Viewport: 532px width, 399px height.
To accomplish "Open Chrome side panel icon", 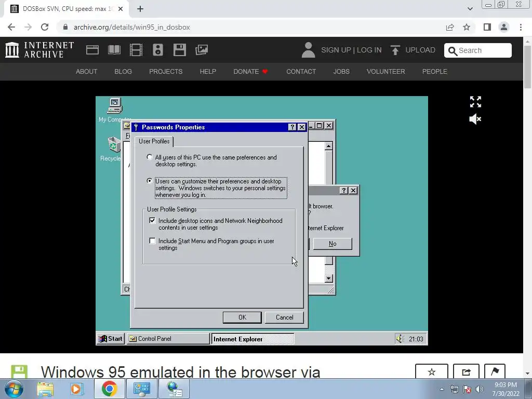I will (487, 27).
